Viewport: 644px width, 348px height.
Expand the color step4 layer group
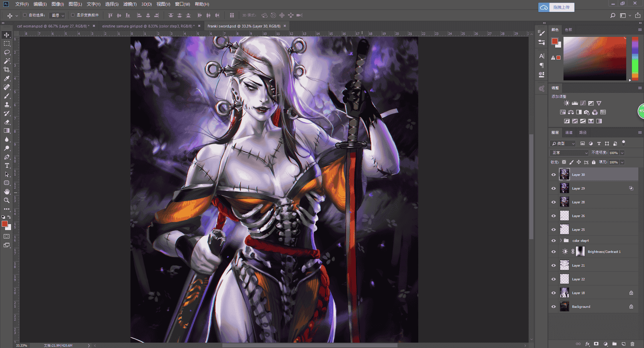pyautogui.click(x=561, y=240)
